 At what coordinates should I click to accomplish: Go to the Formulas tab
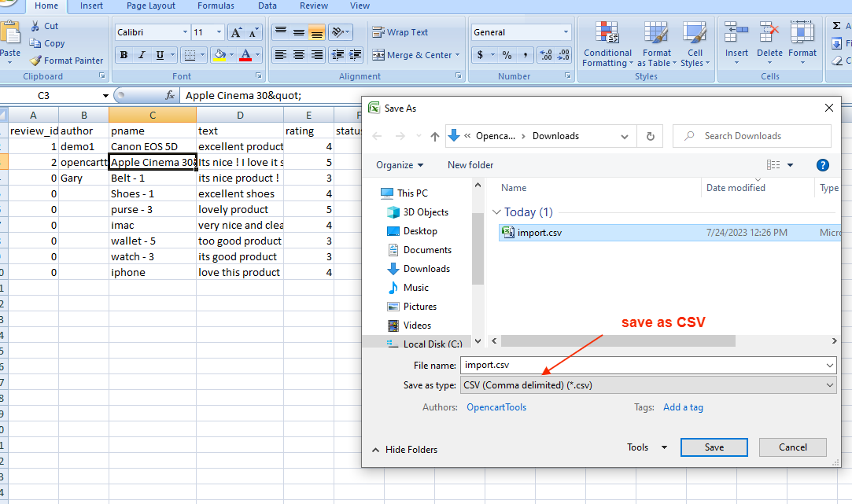pyautogui.click(x=216, y=6)
